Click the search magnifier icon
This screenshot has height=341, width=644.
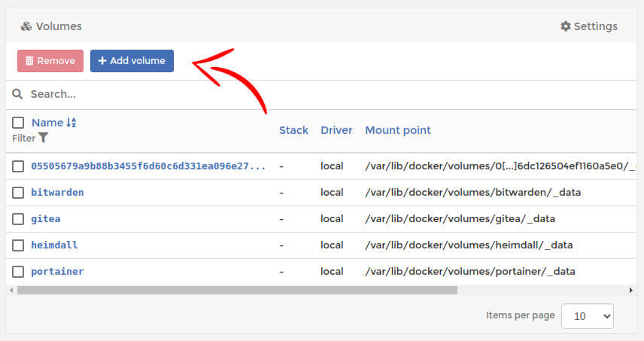[18, 94]
